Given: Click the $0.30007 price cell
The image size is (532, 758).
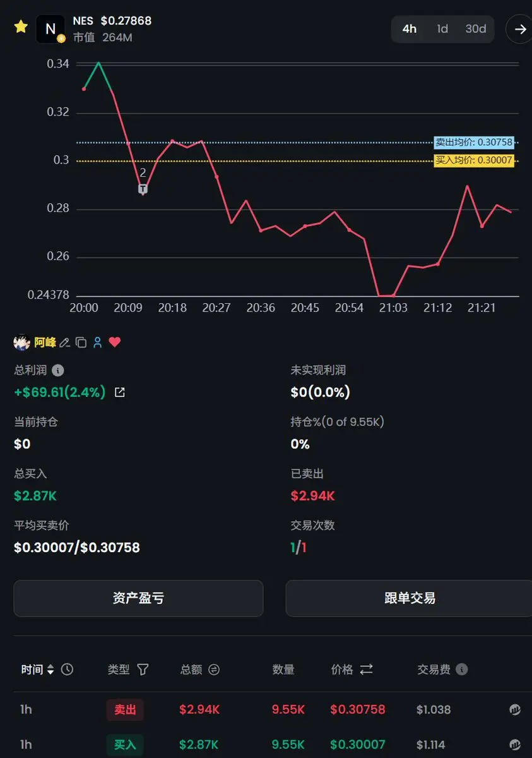Looking at the screenshot, I should 358,745.
